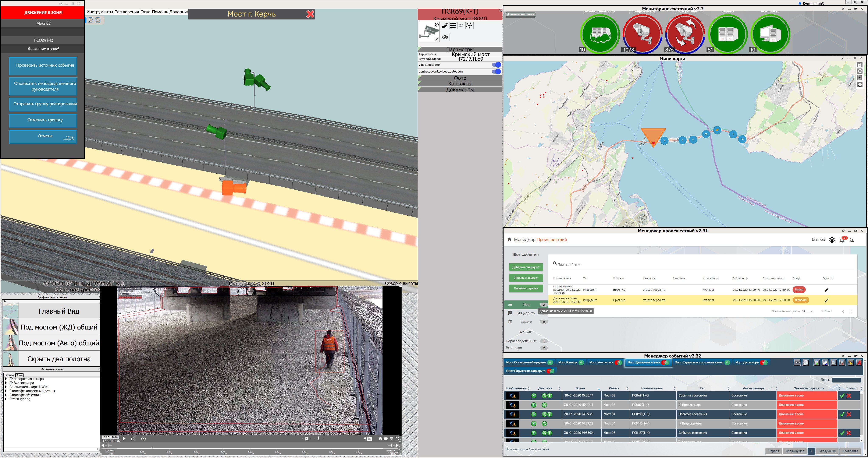This screenshot has width=868, height=458.
Task: Open the camera list icon in panel
Action: tap(453, 26)
